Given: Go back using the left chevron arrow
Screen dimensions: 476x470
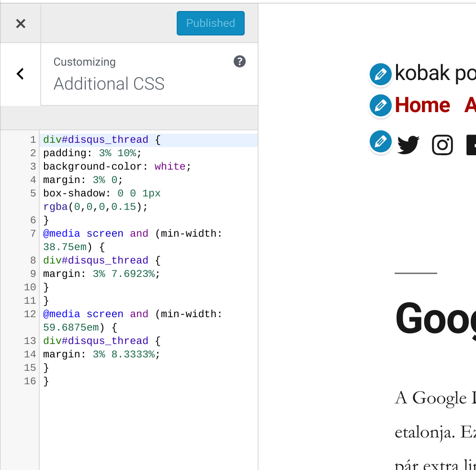Looking at the screenshot, I should coord(20,74).
